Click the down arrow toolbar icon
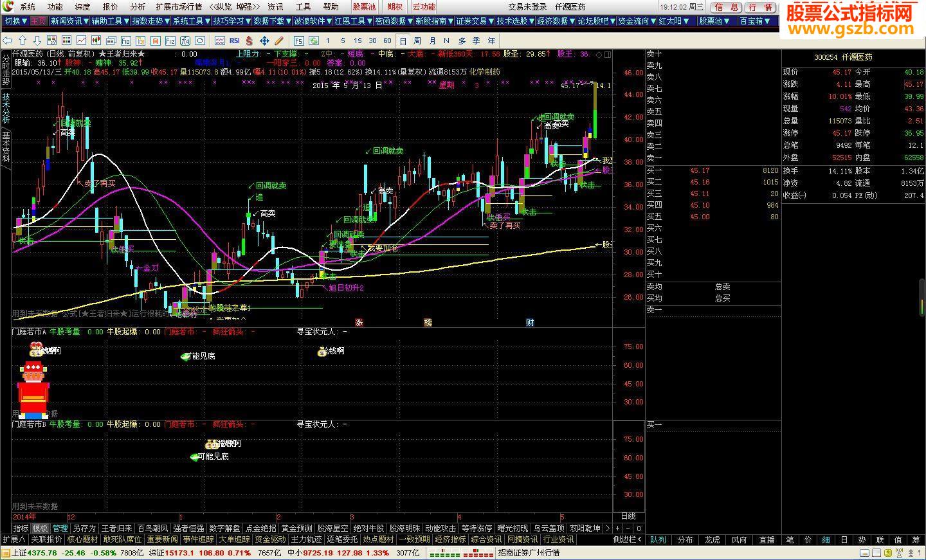 [x=37, y=41]
